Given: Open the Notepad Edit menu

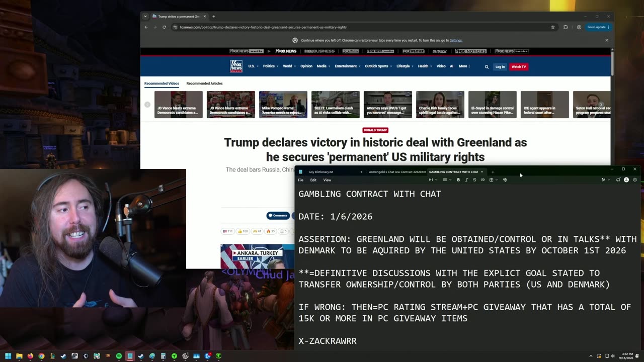Looking at the screenshot, I should pos(313,180).
